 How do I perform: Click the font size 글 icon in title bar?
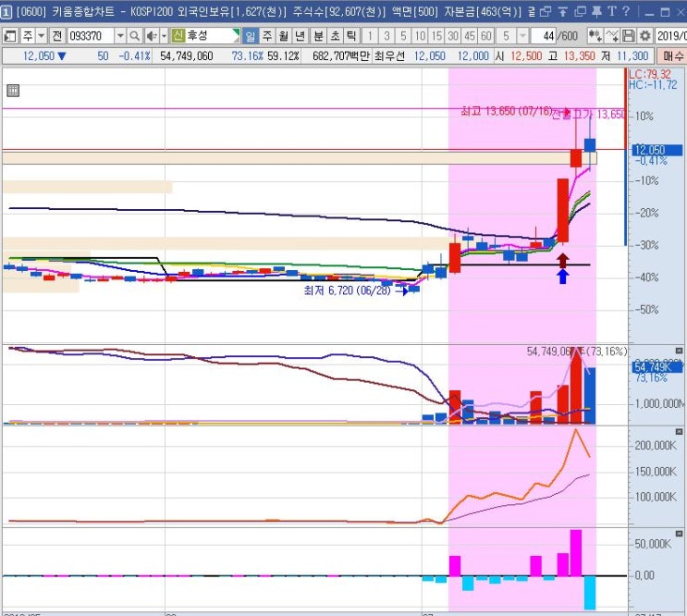click(x=532, y=11)
